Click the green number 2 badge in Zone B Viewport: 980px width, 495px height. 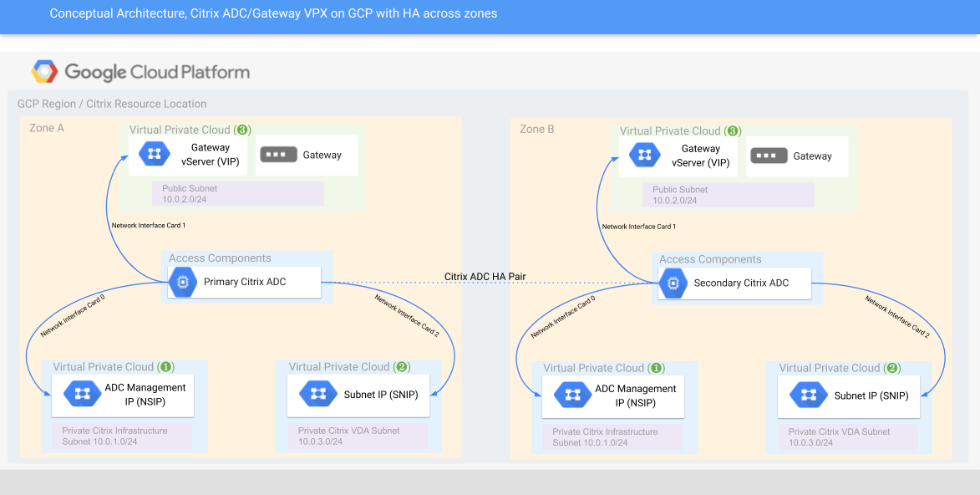[x=892, y=368]
